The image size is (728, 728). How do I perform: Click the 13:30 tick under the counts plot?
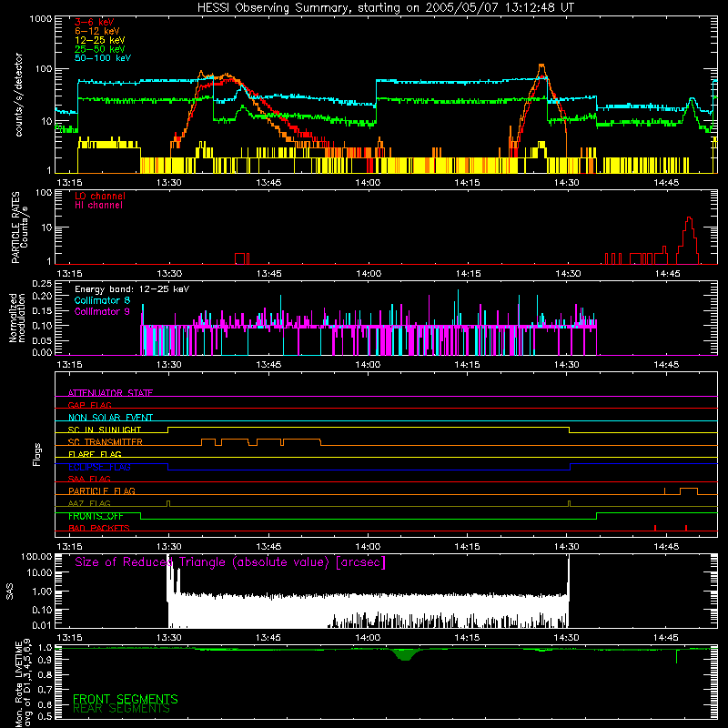(x=169, y=183)
